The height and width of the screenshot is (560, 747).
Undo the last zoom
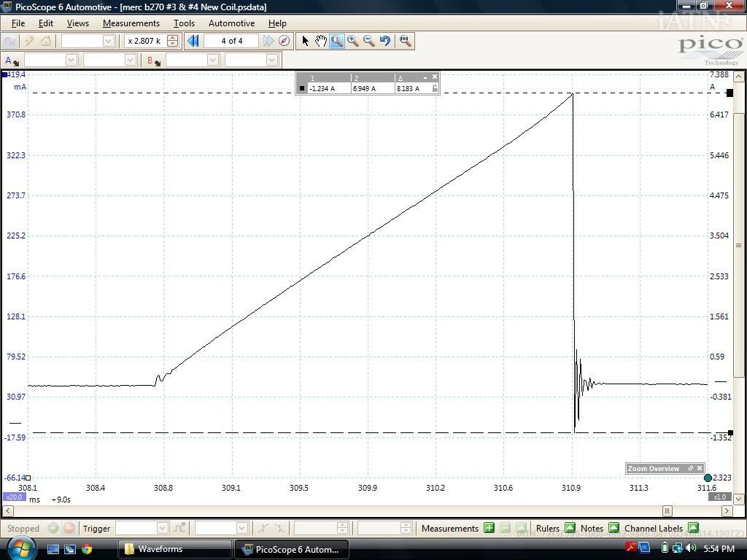click(x=385, y=41)
